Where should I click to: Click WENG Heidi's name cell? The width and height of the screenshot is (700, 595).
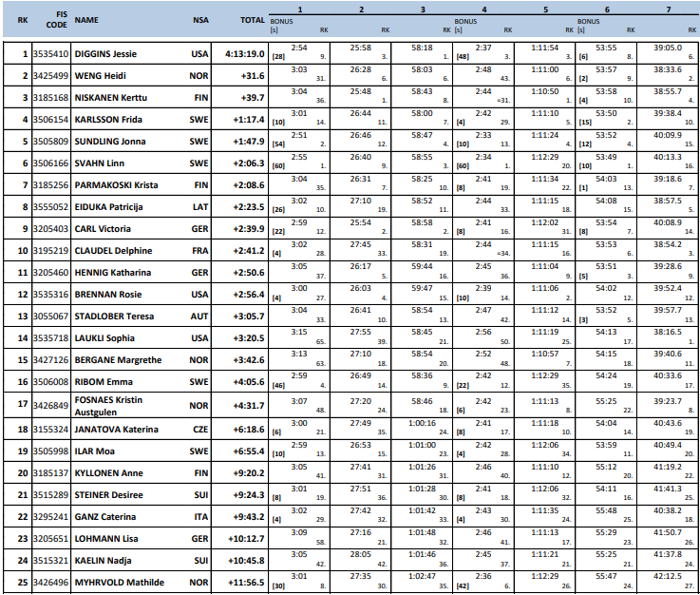[x=100, y=76]
